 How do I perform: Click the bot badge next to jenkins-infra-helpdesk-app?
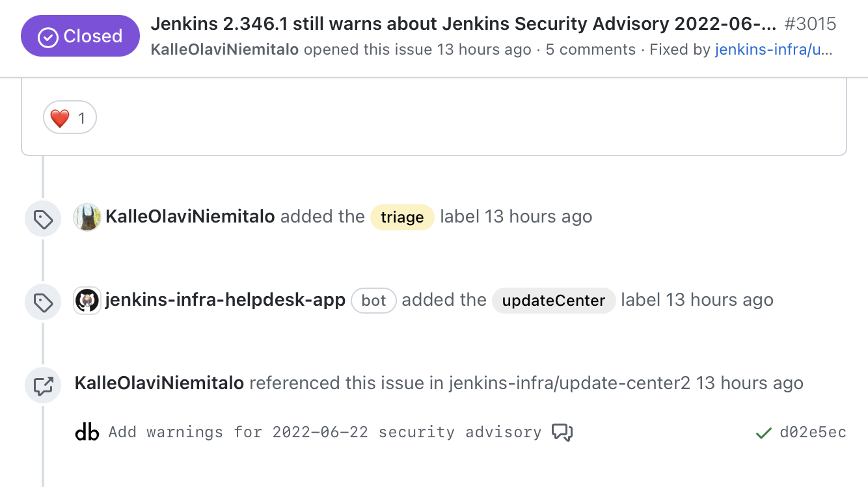[373, 300]
